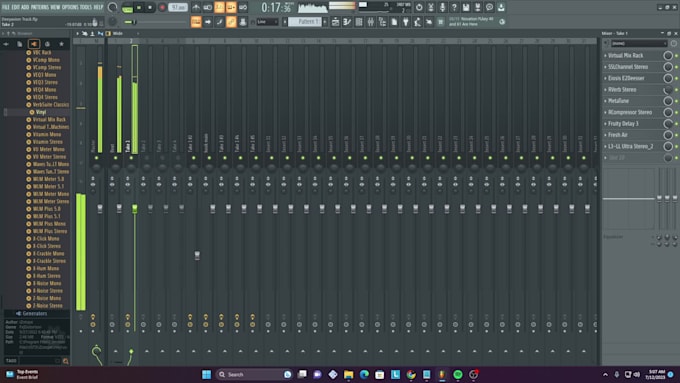Open the Virtual Mix Rack slot arrow menu

pos(605,56)
